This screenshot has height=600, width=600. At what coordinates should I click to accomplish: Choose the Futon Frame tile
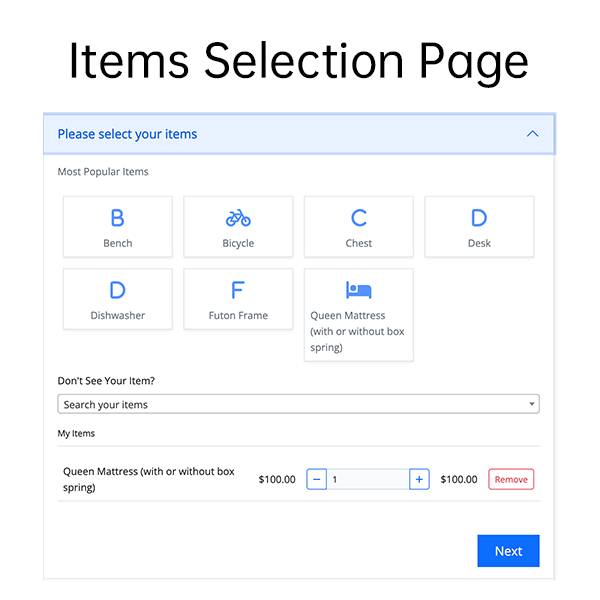(x=238, y=298)
